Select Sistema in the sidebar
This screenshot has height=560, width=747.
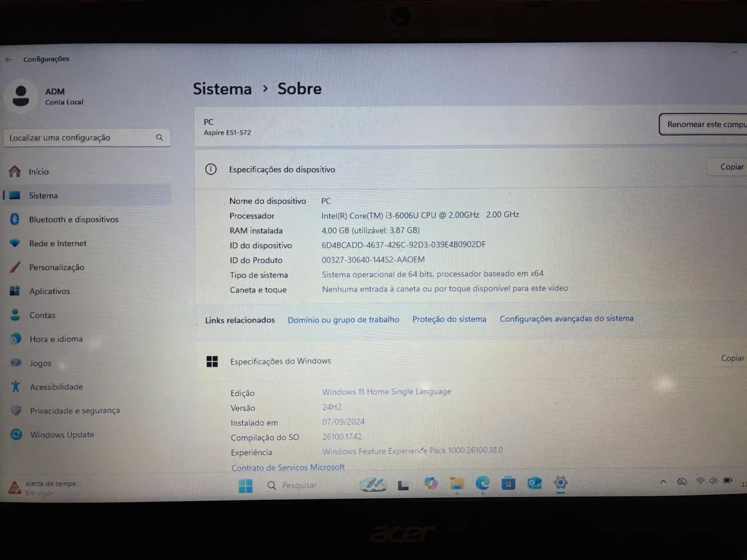pos(88,195)
